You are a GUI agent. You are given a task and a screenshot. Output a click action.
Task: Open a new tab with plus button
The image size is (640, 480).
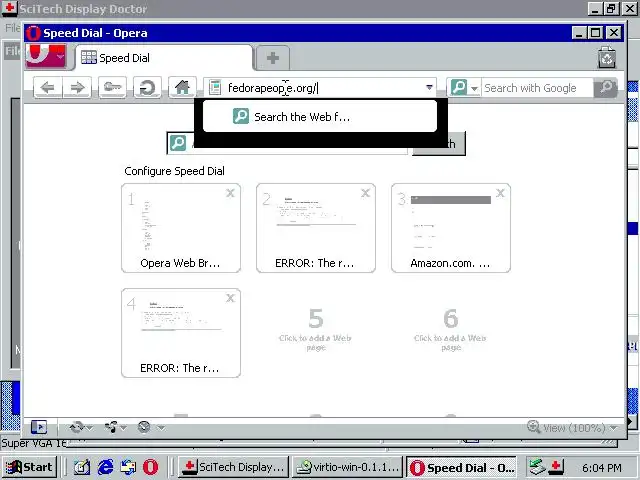[x=273, y=58]
